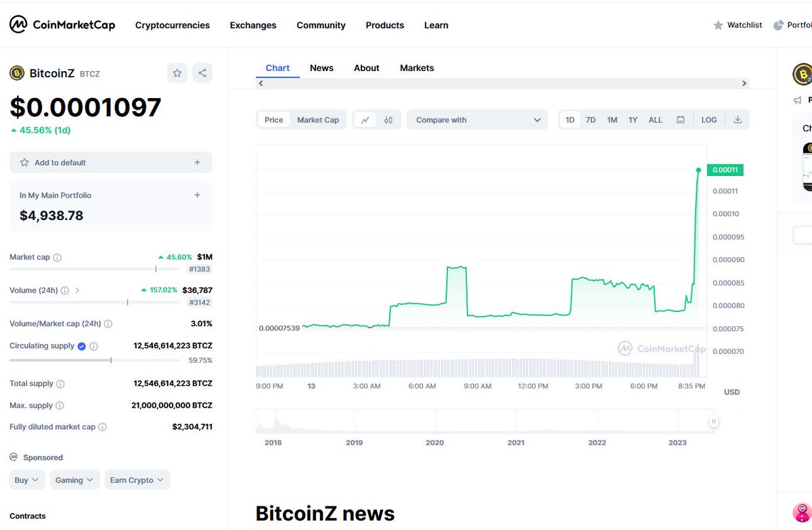Open the Earn Crypto dropdown
The image size is (812, 530).
[137, 480]
